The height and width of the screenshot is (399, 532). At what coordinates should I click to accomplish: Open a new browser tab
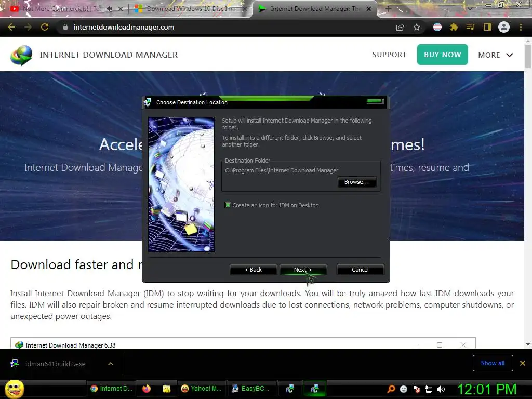(389, 9)
